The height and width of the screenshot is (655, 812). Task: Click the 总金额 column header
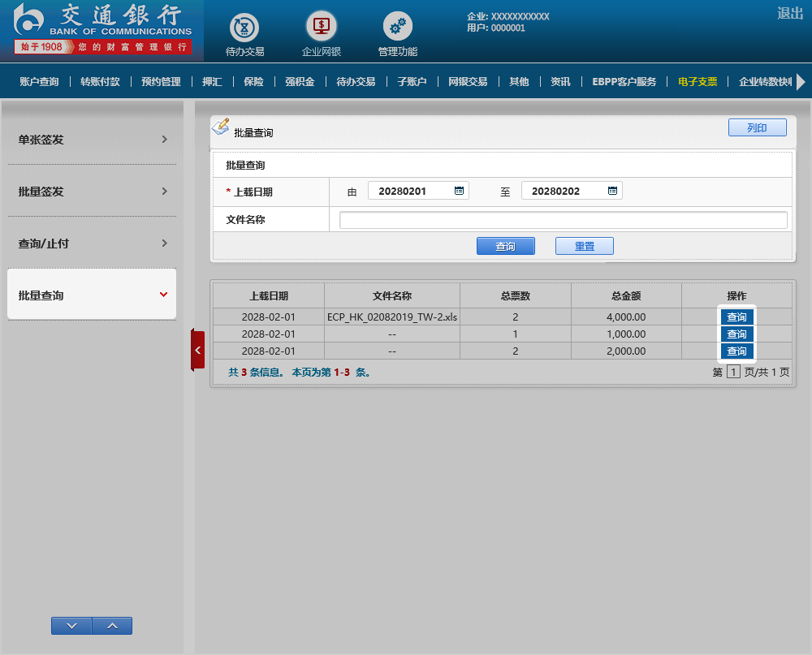coord(626,295)
